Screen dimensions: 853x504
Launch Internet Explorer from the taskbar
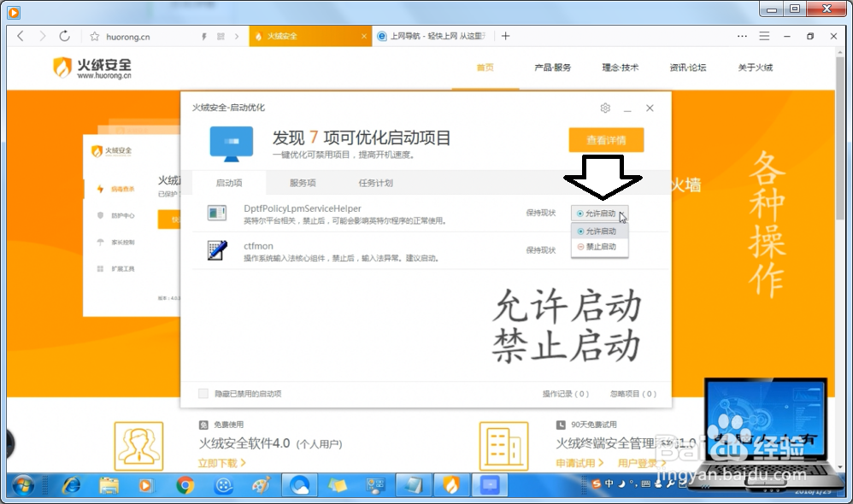(71, 485)
